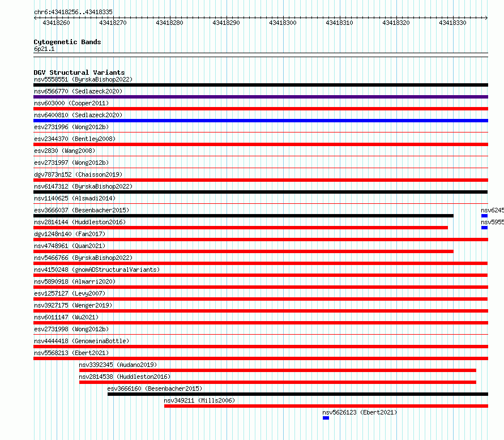Click the Cytogenetic Bands track title
Image resolution: width=504 pixels, height=440 pixels.
67,42
